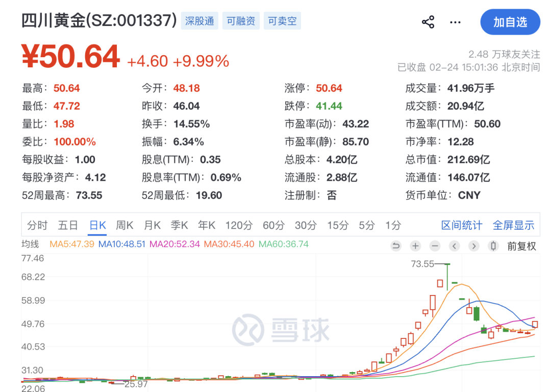Click the 52周最高 value 73.55

[89, 195]
